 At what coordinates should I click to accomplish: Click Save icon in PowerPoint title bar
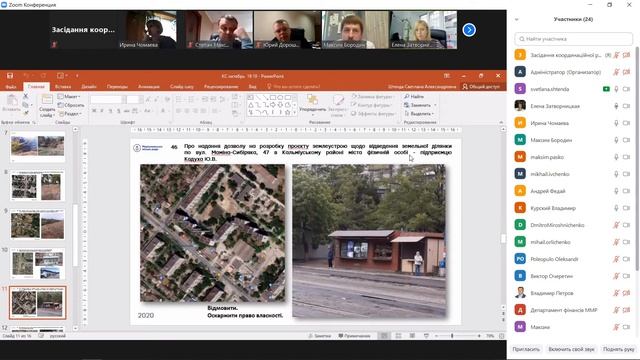pos(10,76)
